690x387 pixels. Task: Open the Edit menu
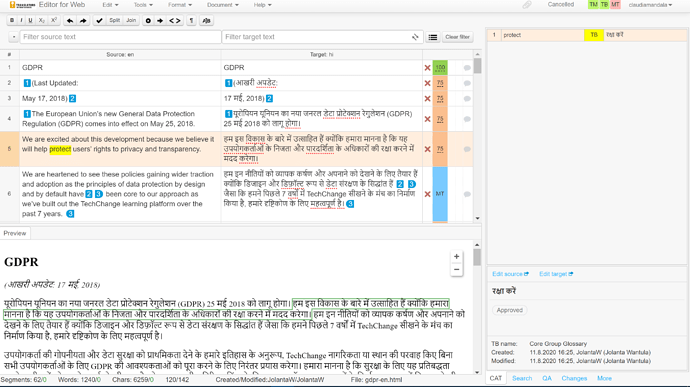[x=110, y=5]
